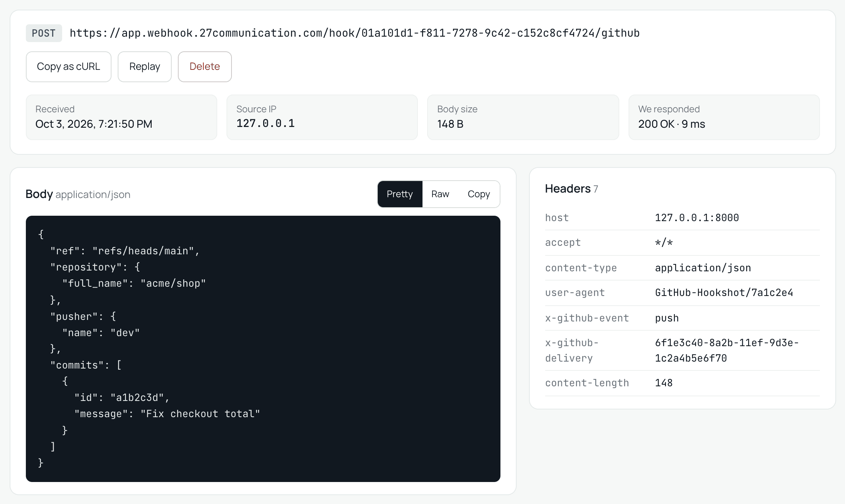Screen dimensions: 845x504
Task: Click the x-github-event header name
Action: 587,318
